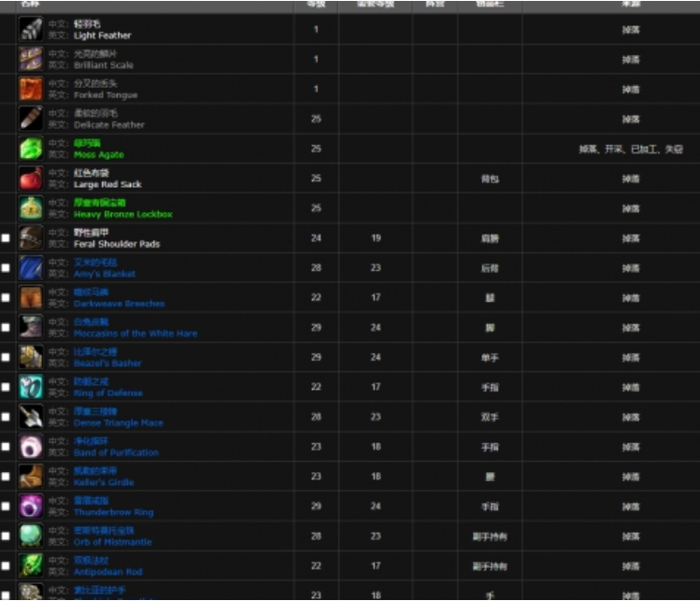700x601 pixels.
Task: Open the Thunderbrow Ring icon
Action: point(31,507)
